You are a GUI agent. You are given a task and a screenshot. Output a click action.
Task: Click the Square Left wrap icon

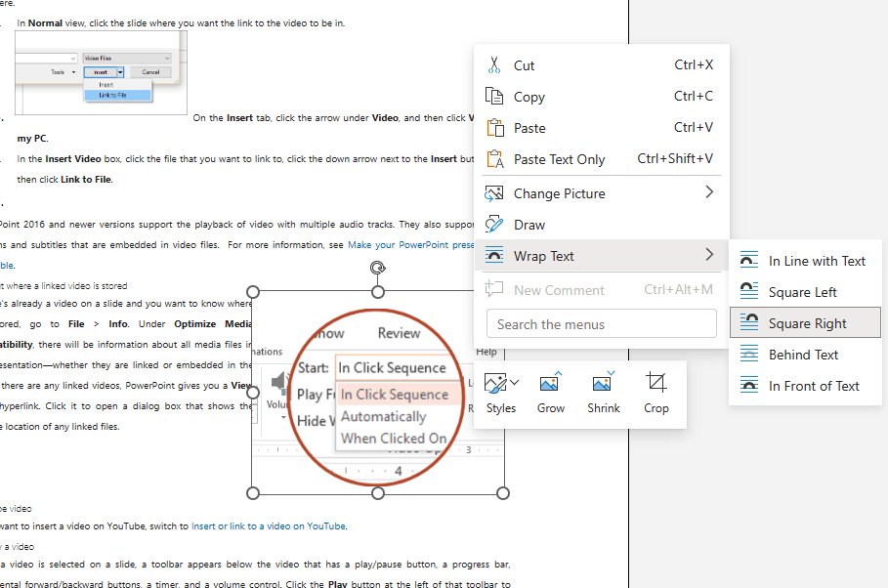pyautogui.click(x=749, y=292)
